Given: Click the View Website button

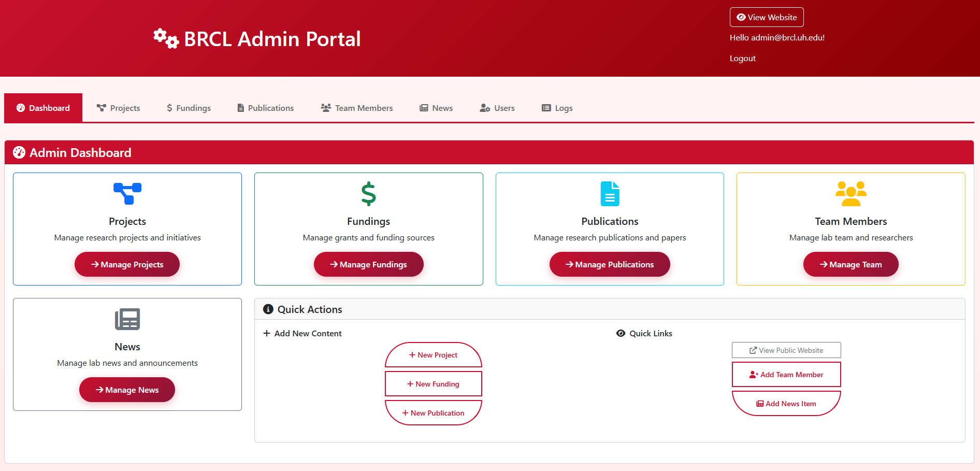Looking at the screenshot, I should point(767,17).
